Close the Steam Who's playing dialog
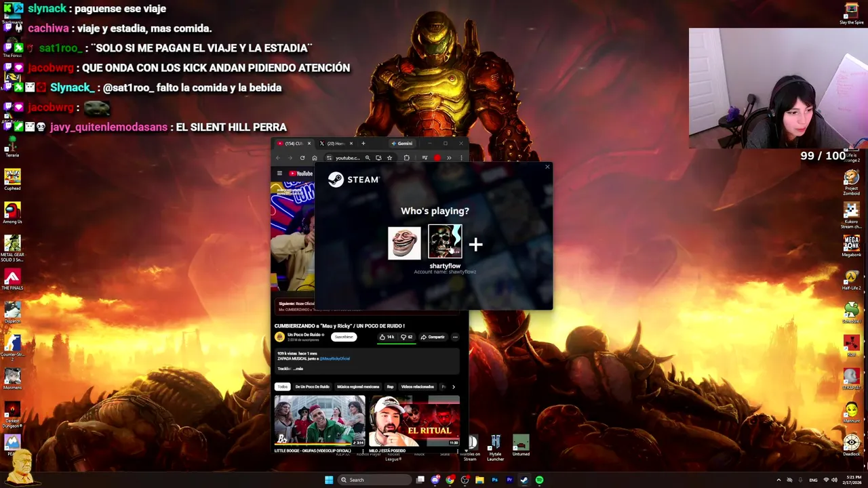Screen dimensions: 868x488 pyautogui.click(x=547, y=167)
